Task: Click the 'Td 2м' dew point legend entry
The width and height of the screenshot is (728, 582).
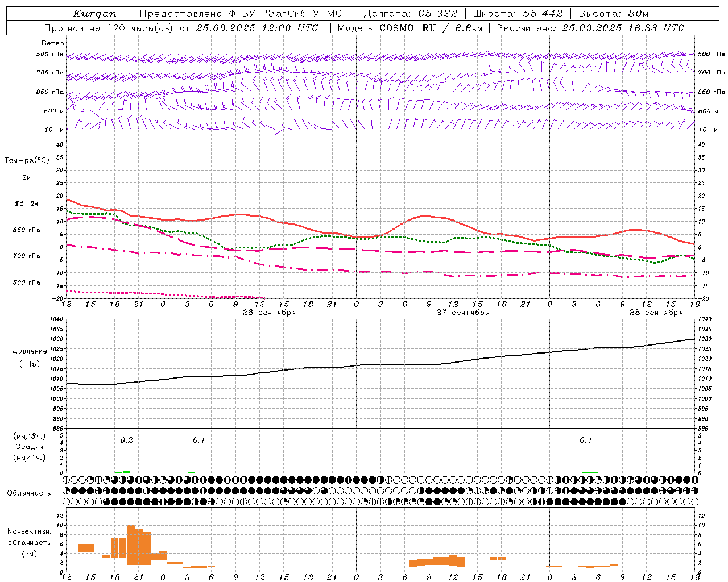Action: coord(26,203)
